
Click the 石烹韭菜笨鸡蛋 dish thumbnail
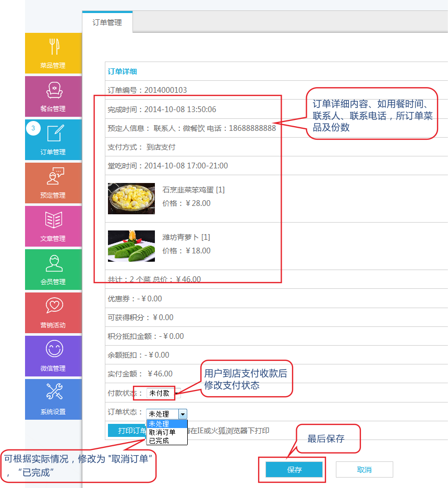pos(131,199)
